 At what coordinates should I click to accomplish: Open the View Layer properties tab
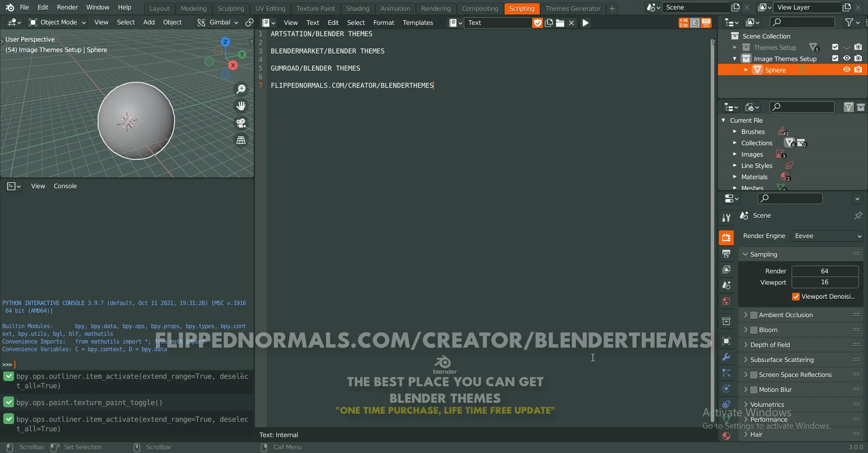click(x=726, y=269)
